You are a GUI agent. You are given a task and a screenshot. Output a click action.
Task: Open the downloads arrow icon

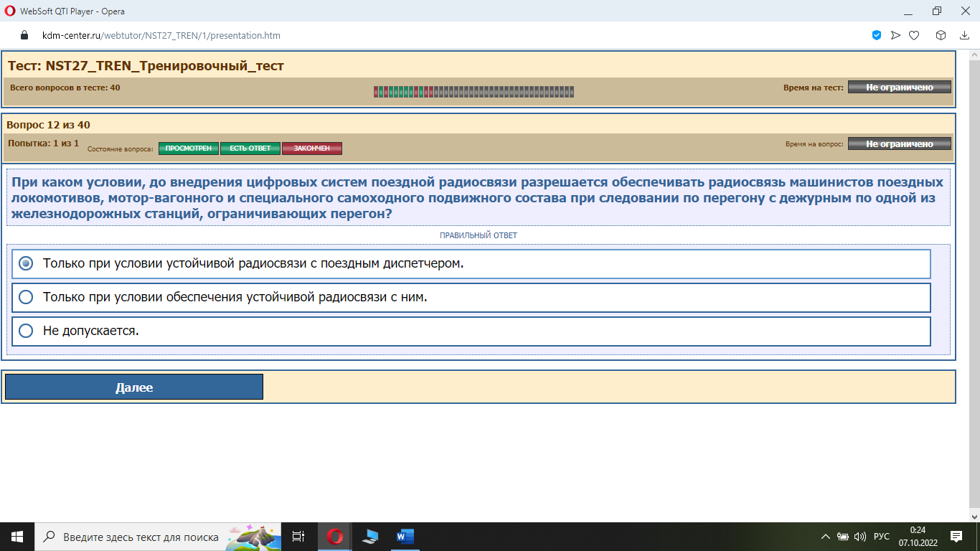tap(965, 35)
